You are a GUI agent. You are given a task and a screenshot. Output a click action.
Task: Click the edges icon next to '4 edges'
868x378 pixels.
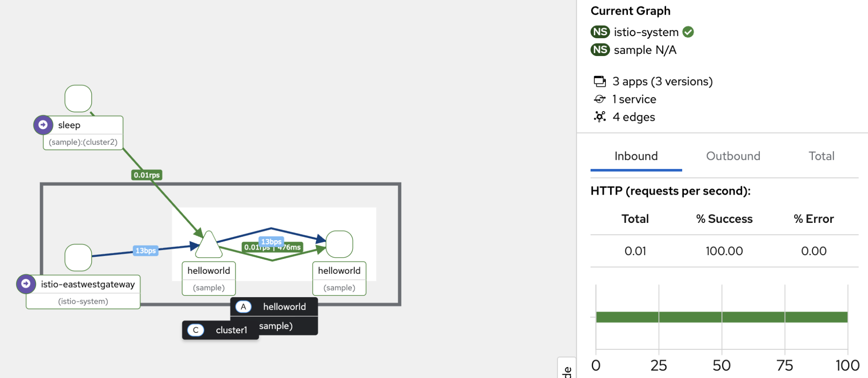click(600, 117)
